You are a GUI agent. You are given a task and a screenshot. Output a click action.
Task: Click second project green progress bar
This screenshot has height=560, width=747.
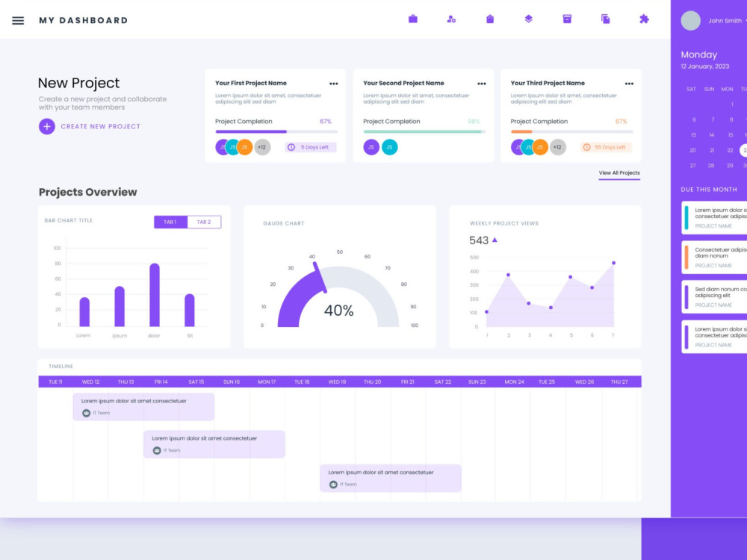click(x=424, y=131)
